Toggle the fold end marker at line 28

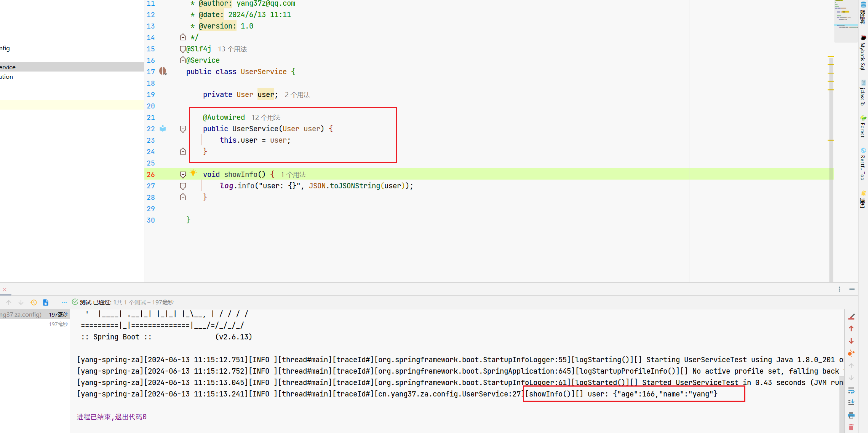click(183, 197)
